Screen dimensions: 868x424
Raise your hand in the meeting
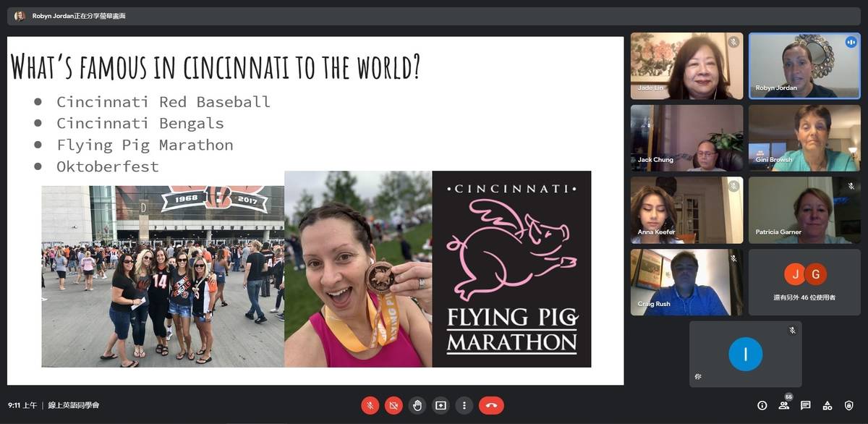[x=417, y=405]
